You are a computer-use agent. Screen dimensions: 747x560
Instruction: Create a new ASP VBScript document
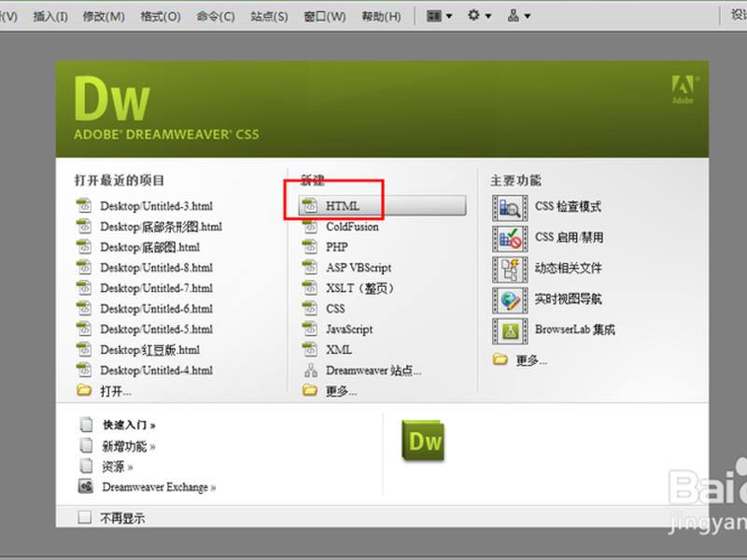click(359, 268)
